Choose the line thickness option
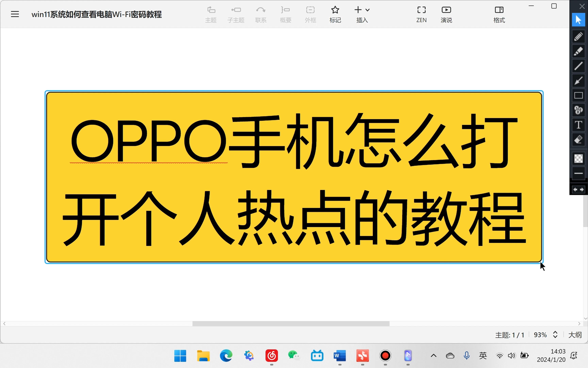The image size is (588, 368). (578, 173)
